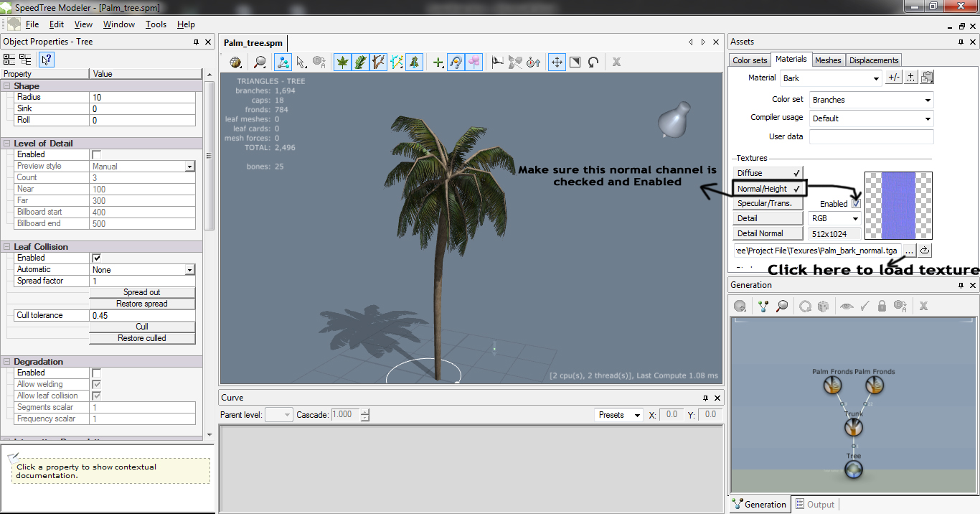Switch to the Color sets tab
Image resolution: width=980 pixels, height=514 pixels.
(x=750, y=60)
